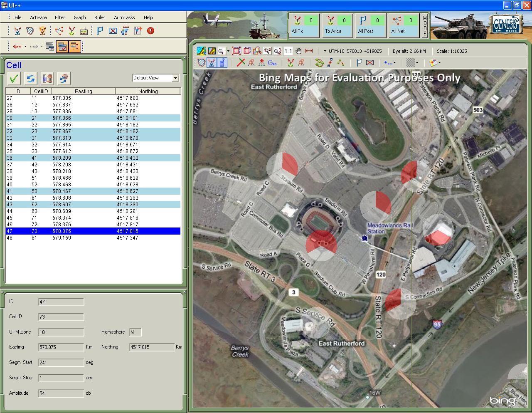Click the blue refresh arrows button in the Cell panel
Image resolution: width=532 pixels, height=413 pixels.
31,78
